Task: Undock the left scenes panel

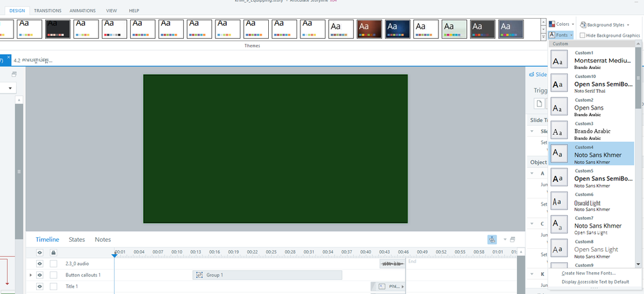Action: click(14, 74)
